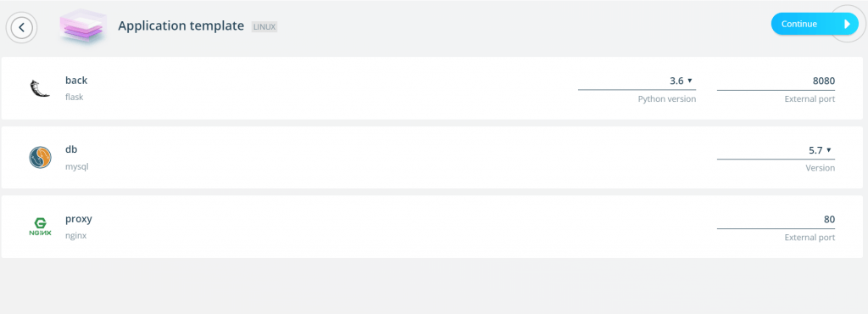
Task: Click the back service external port 8080 field
Action: (776, 81)
